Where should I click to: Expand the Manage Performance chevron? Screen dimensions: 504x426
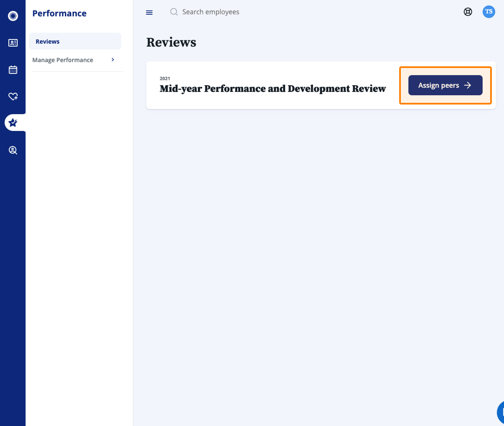[x=113, y=60]
